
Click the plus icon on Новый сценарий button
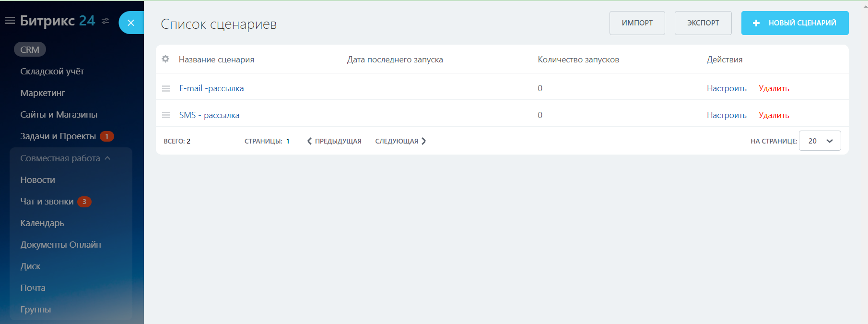click(756, 23)
